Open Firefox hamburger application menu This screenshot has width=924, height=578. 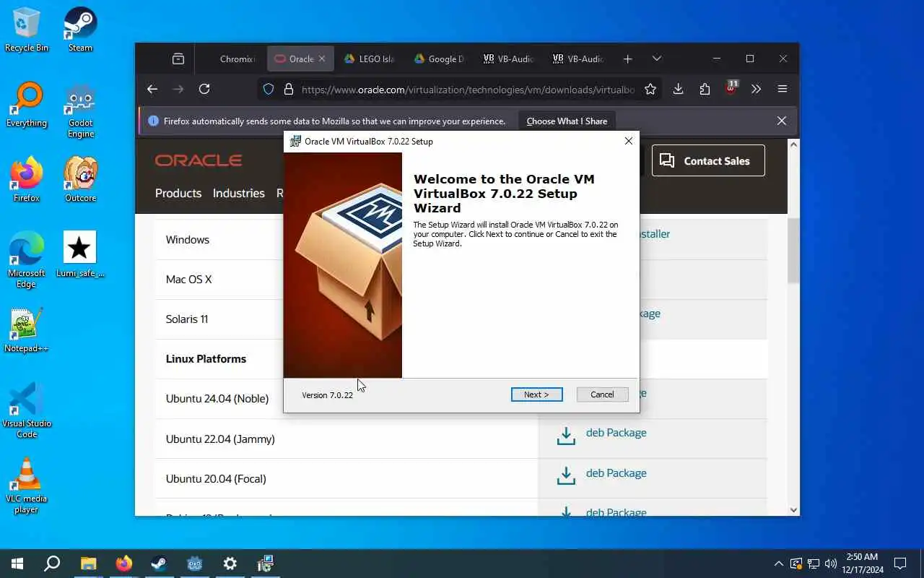(783, 89)
